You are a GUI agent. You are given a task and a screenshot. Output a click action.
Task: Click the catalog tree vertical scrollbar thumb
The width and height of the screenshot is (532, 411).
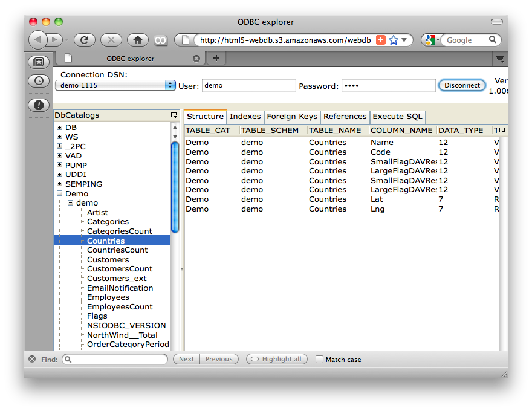[x=175, y=187]
